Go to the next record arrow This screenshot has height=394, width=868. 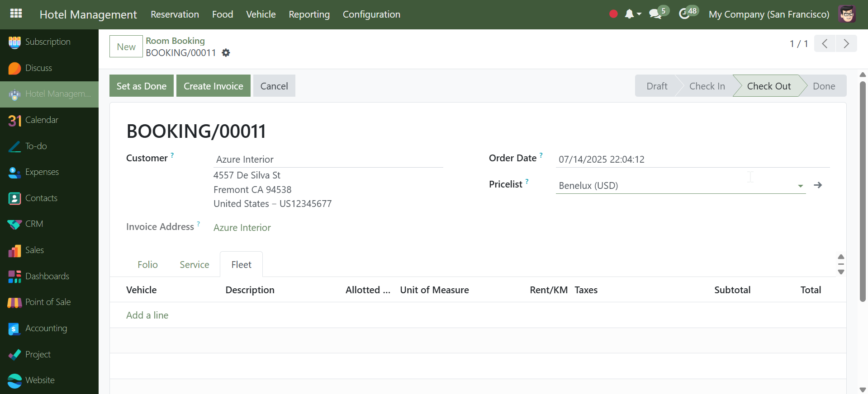(846, 44)
